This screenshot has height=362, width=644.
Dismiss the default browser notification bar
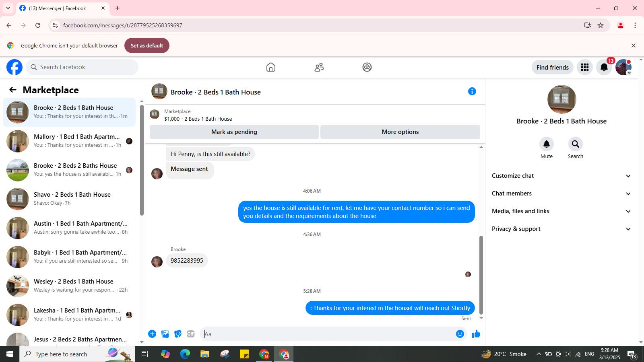tap(634, 45)
